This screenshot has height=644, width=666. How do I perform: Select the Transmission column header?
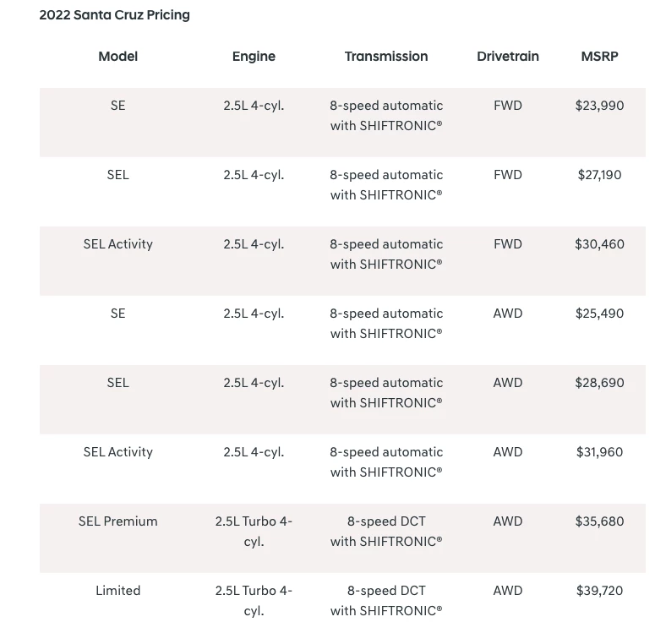click(x=386, y=57)
